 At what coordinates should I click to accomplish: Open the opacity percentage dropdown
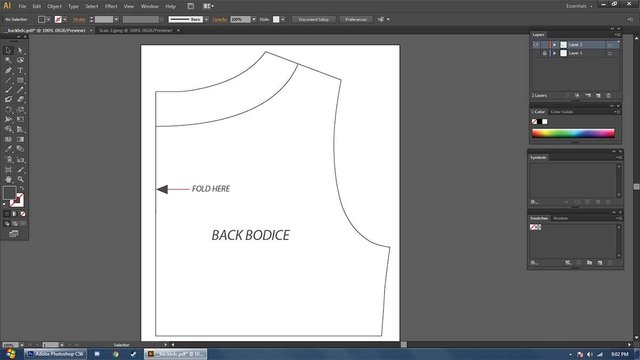(x=254, y=19)
